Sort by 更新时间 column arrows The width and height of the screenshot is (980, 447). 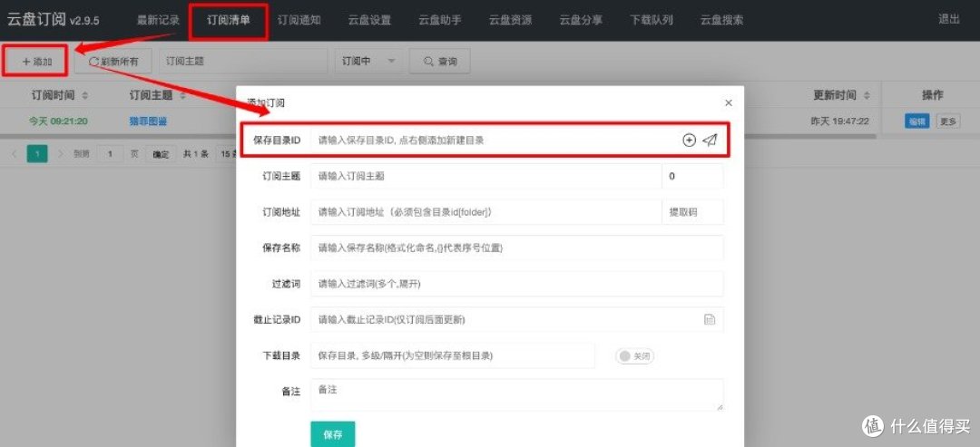[x=867, y=95]
